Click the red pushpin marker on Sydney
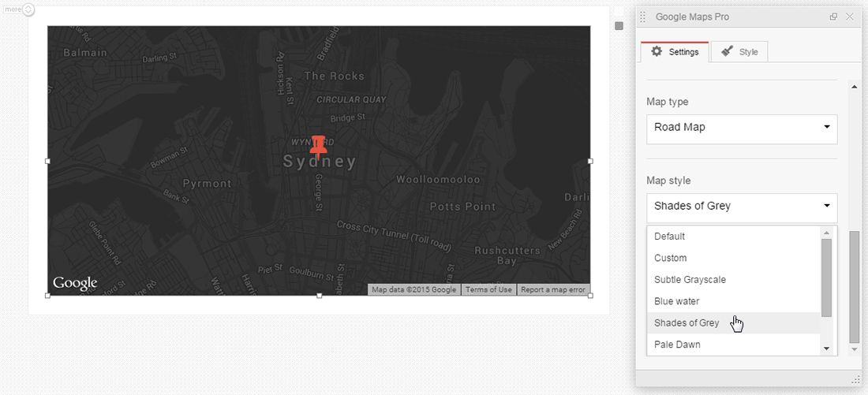Viewport: 868px width, 395px height. 317,147
